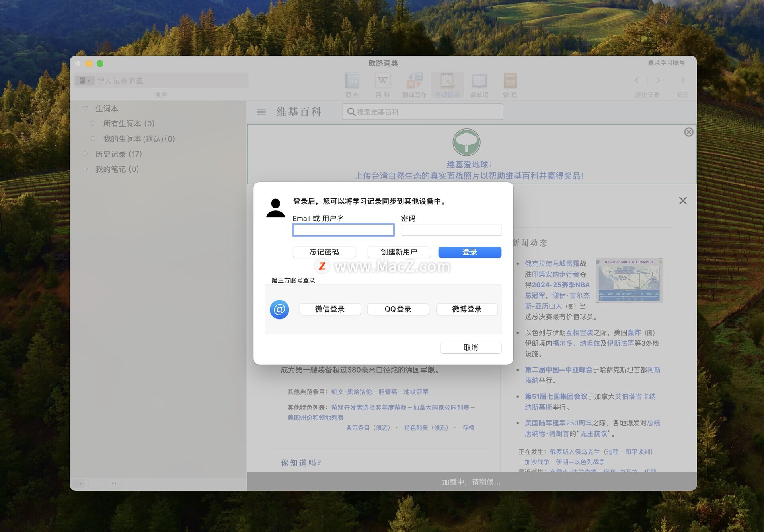The height and width of the screenshot is (532, 764).
Task: Expand the 我的笔记 (0) node
Action: 85,169
